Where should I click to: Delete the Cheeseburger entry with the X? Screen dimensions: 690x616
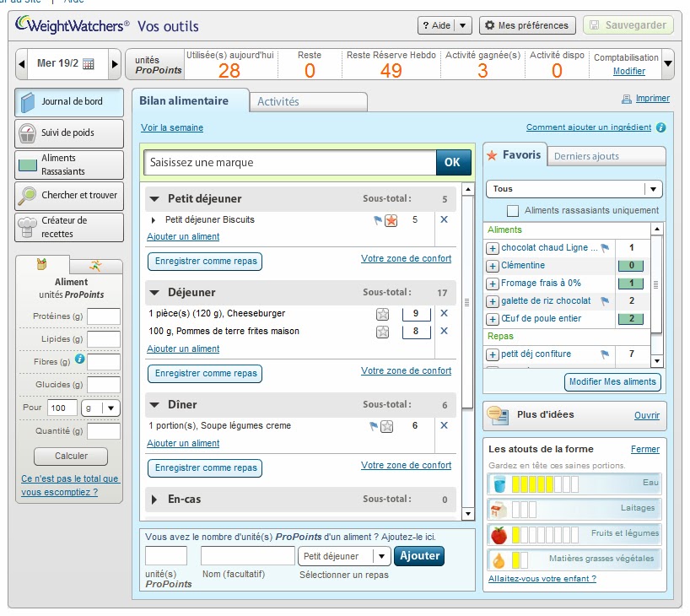click(445, 313)
